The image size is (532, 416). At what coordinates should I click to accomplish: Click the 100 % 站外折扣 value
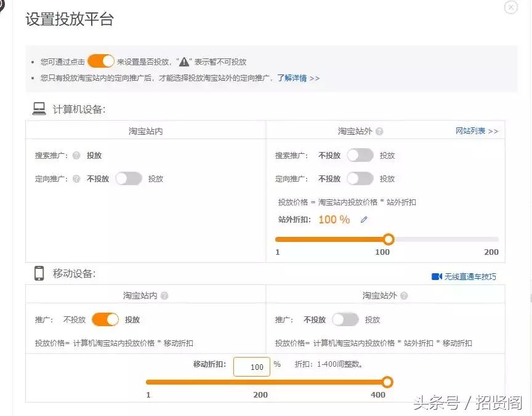pyautogui.click(x=334, y=219)
